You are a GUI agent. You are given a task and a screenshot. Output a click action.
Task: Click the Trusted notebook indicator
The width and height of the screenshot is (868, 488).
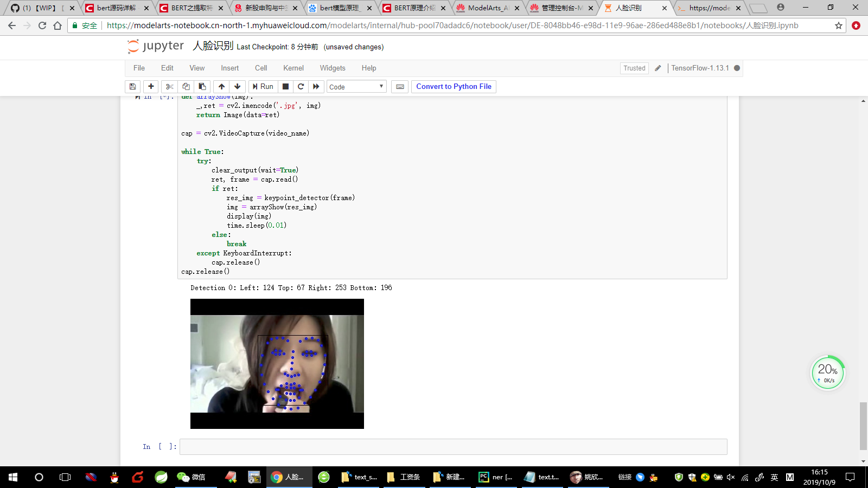click(x=634, y=68)
